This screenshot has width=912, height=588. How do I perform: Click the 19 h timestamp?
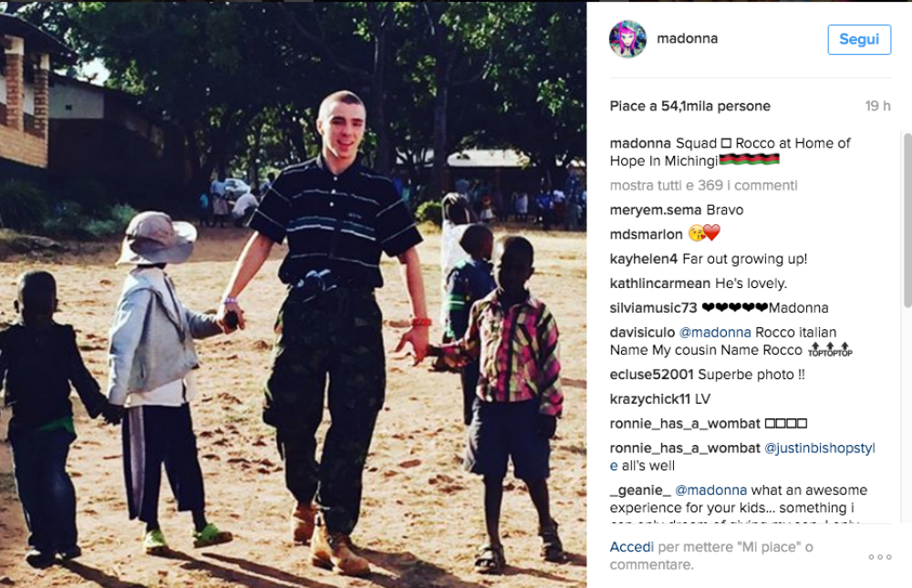coord(877,106)
